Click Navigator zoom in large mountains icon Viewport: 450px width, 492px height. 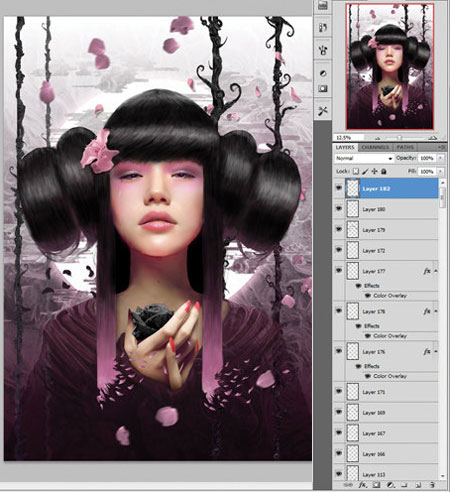pos(433,137)
